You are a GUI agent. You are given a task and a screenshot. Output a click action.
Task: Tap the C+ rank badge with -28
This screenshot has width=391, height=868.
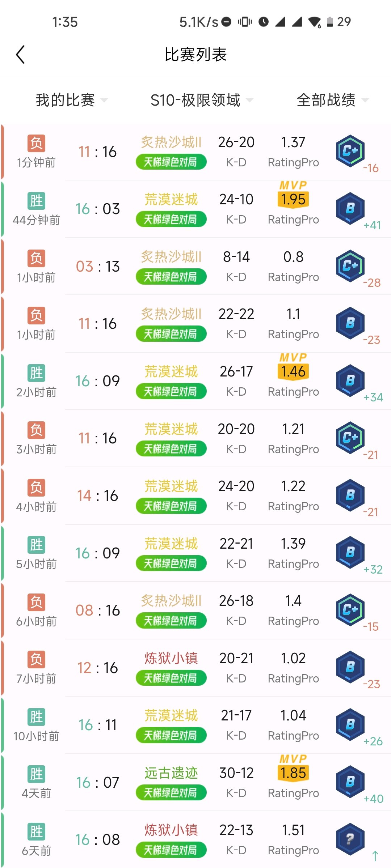(x=350, y=266)
